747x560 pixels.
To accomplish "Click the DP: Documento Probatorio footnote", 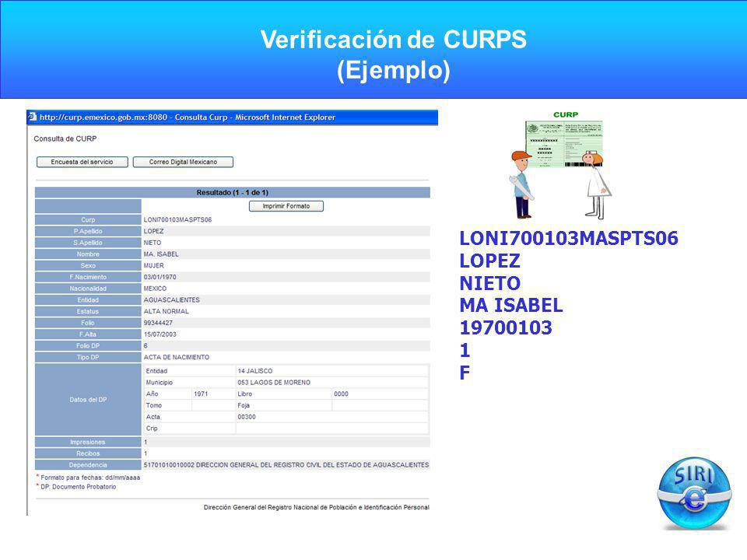I will (x=78, y=487).
